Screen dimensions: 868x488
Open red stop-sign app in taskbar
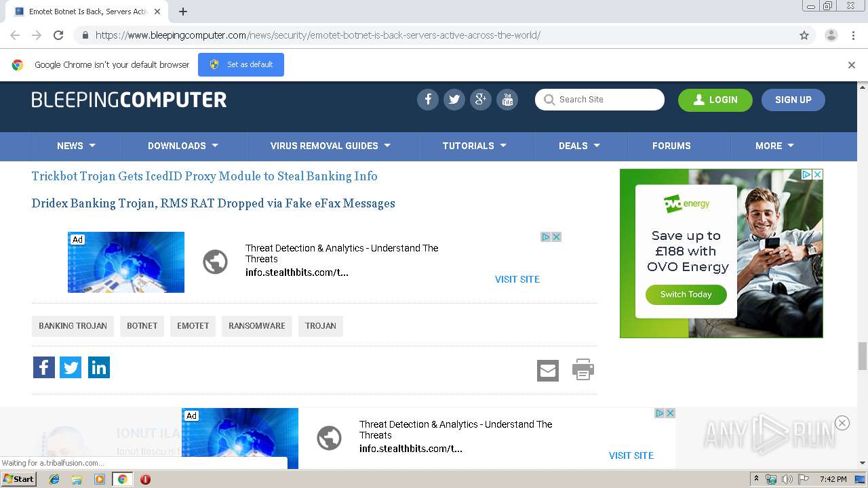point(145,479)
